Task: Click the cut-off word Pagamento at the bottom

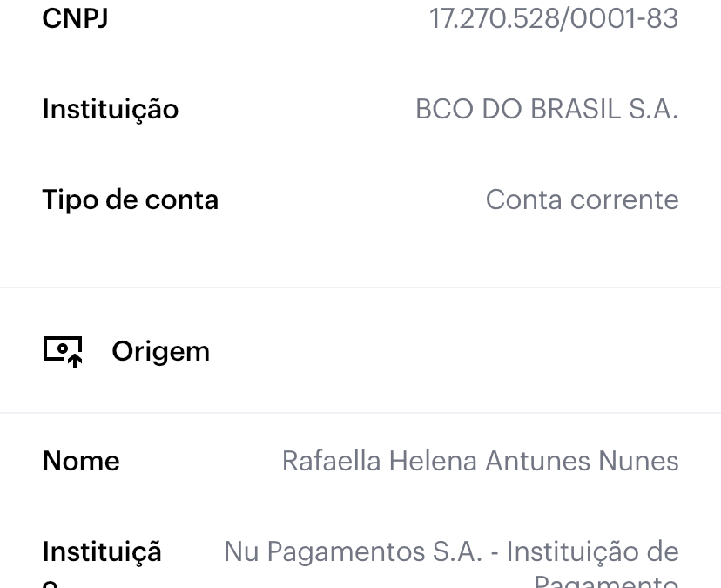Action: point(606,581)
